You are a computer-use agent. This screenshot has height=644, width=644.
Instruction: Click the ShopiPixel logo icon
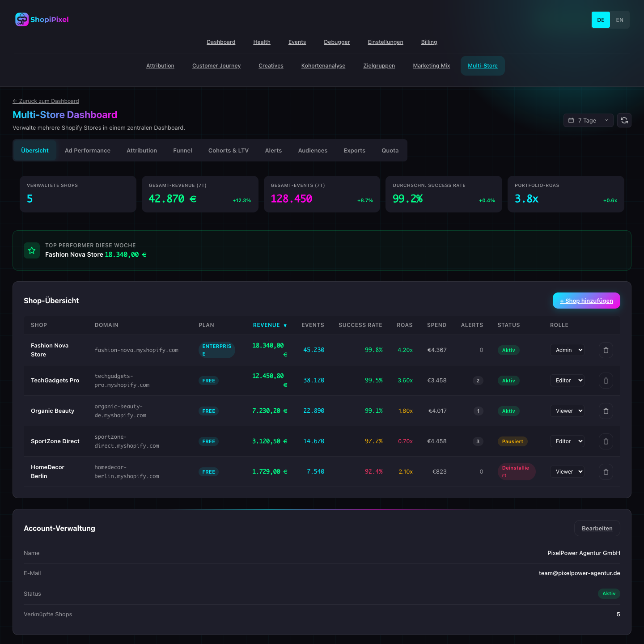tap(22, 19)
